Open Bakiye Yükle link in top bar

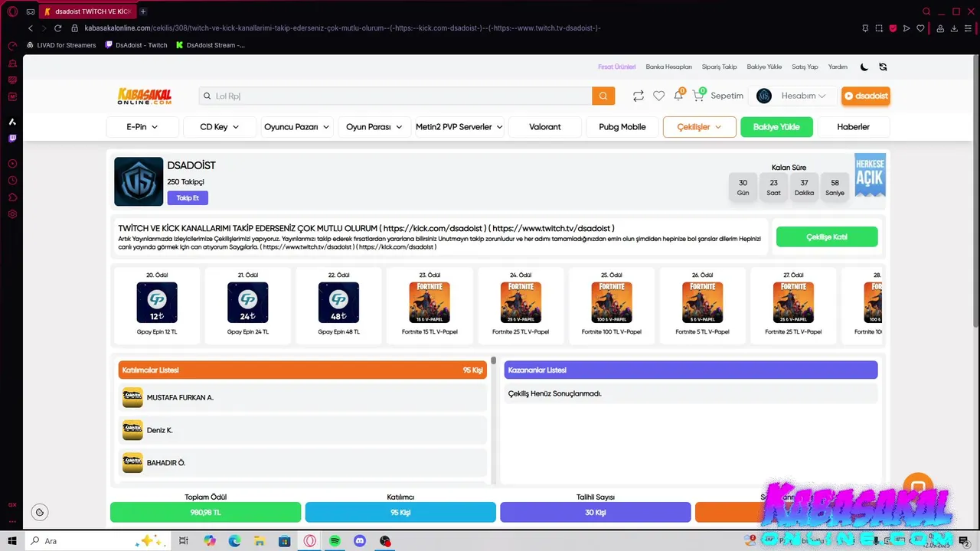[x=764, y=67]
